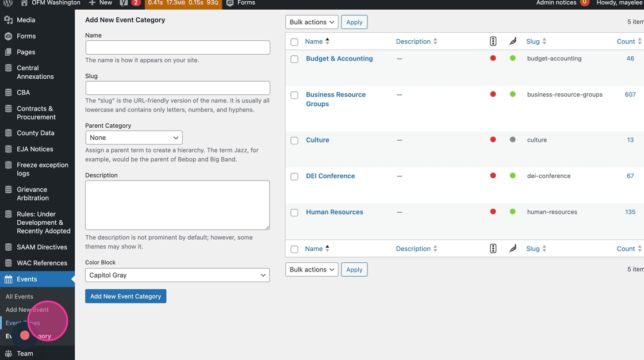Click the Team icon in the sidebar
Image resolution: width=644 pixels, height=360 pixels.
(x=8, y=354)
